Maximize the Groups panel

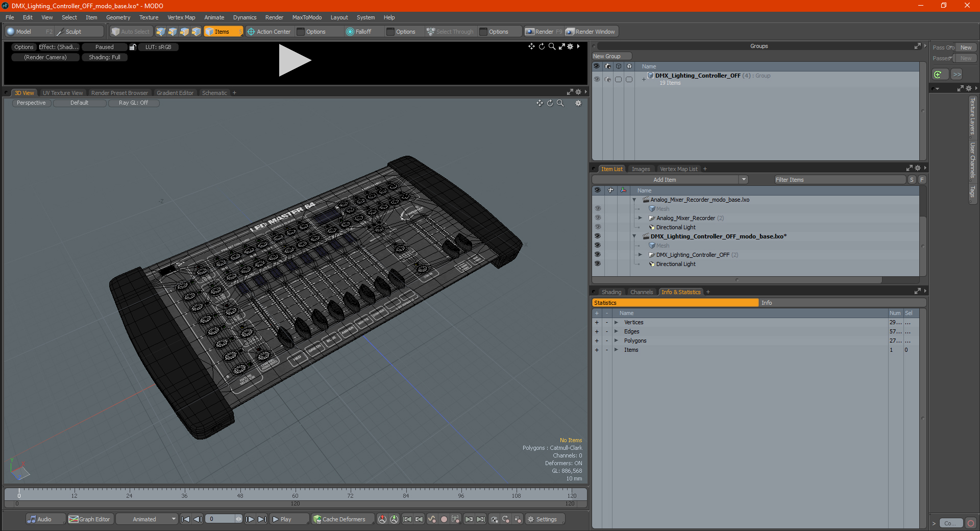click(x=917, y=46)
